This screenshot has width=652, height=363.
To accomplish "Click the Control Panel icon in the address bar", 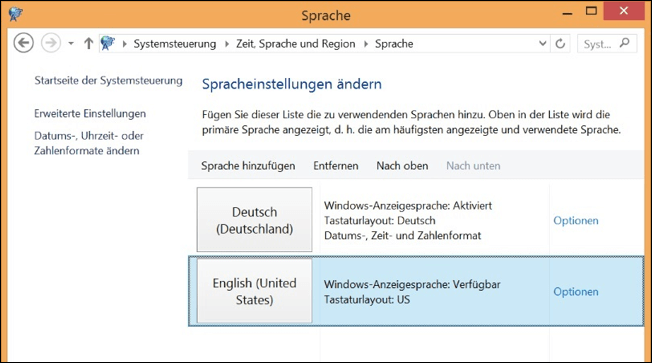I will click(108, 43).
